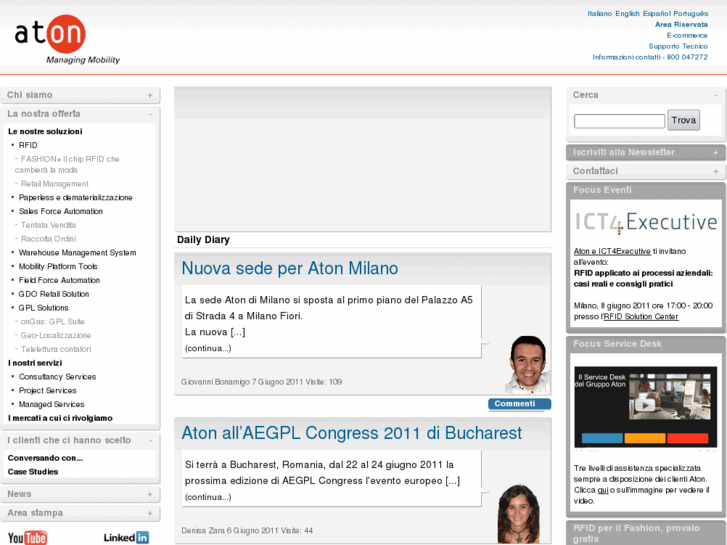Expand the Contattaci panel
The height and width of the screenshot is (545, 727).
point(716,171)
